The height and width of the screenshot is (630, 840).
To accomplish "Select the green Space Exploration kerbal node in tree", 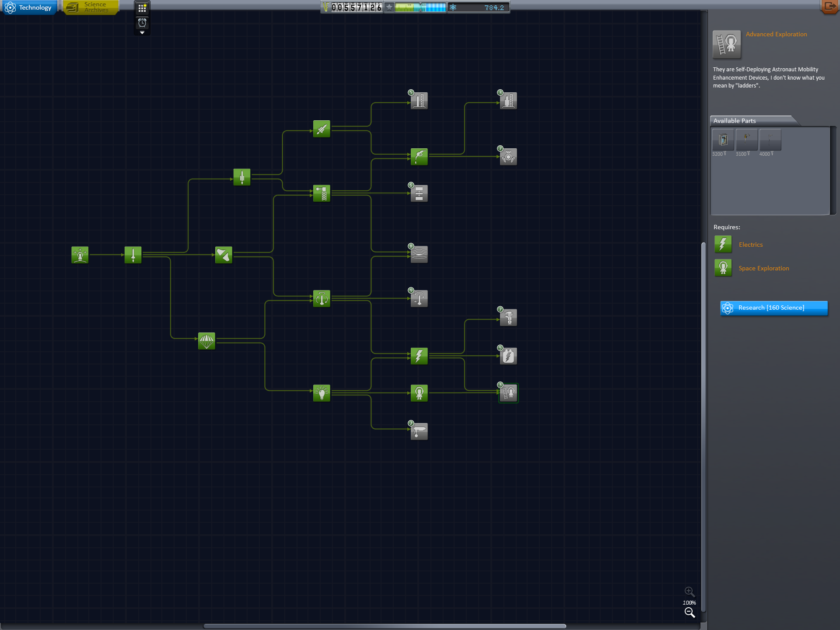I will coord(419,393).
